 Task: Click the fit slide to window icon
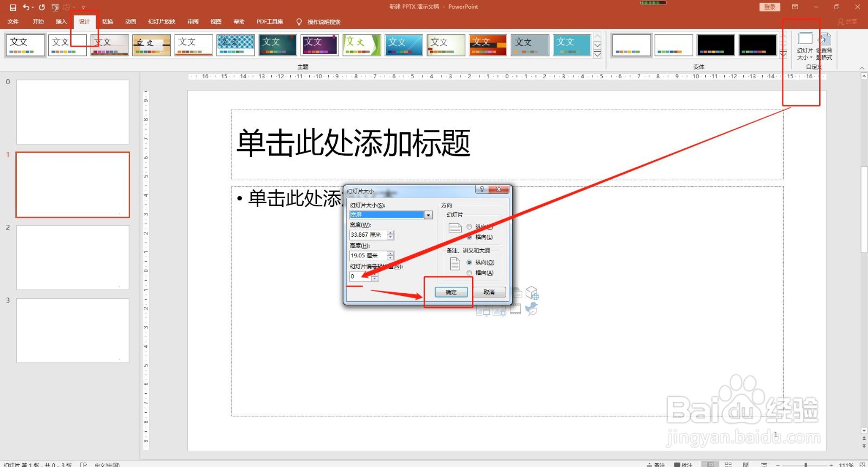[863, 465]
